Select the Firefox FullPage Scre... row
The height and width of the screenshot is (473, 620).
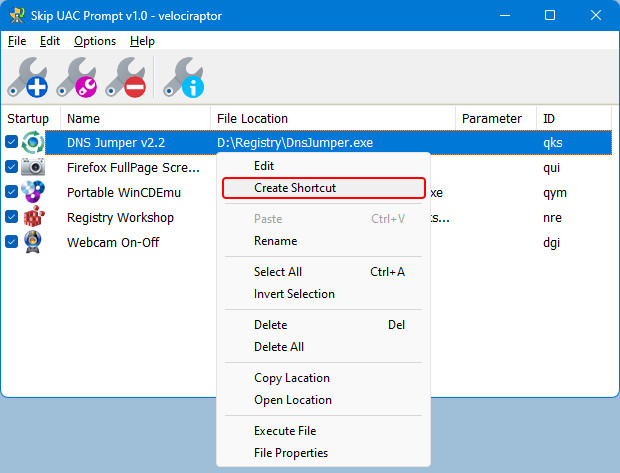tap(133, 168)
